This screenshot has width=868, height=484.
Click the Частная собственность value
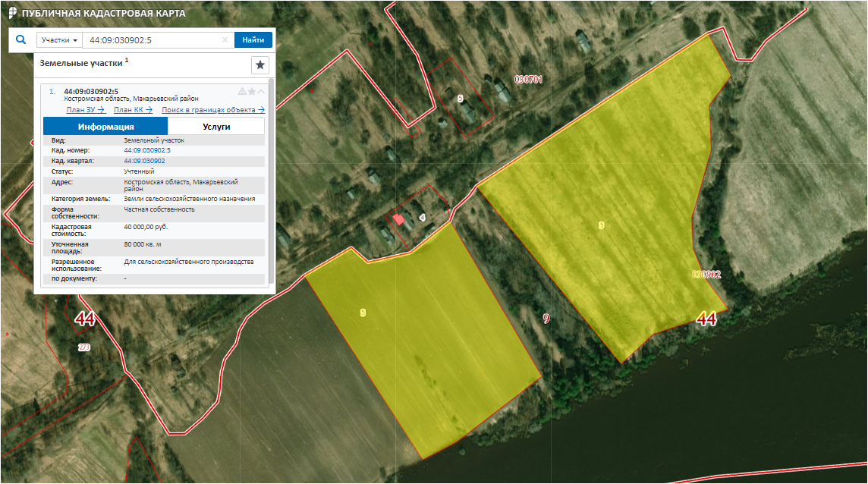(x=159, y=209)
